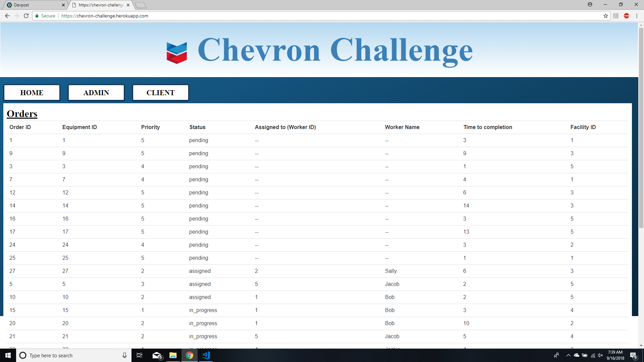Close the chevron-challenge browser tab
Screen dimensions: 644x362
(128, 5)
